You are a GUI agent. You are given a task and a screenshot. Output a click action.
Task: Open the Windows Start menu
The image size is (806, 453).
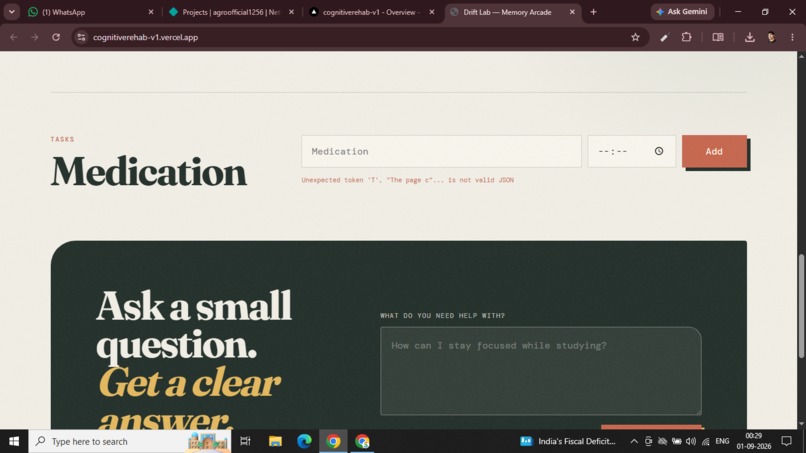point(14,441)
